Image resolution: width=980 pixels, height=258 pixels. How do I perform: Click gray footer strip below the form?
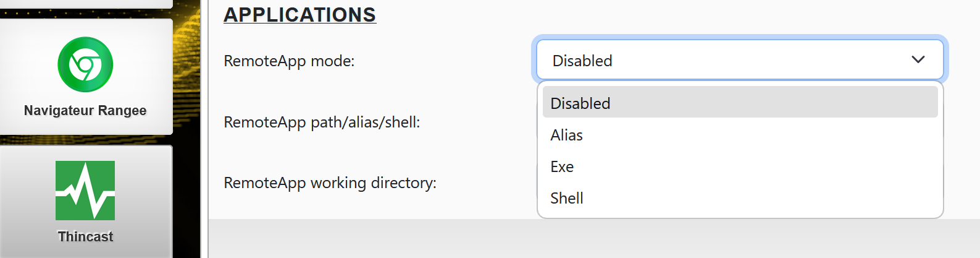click(x=593, y=239)
